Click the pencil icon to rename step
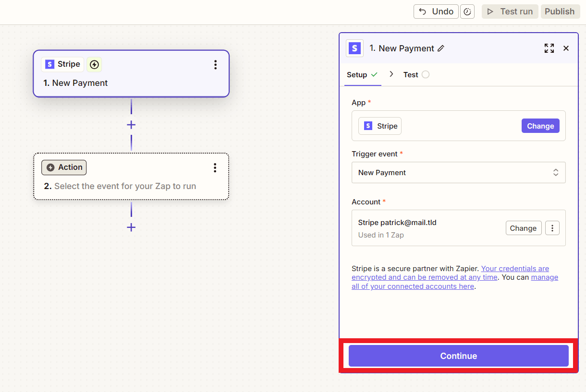586x392 pixels. (441, 48)
